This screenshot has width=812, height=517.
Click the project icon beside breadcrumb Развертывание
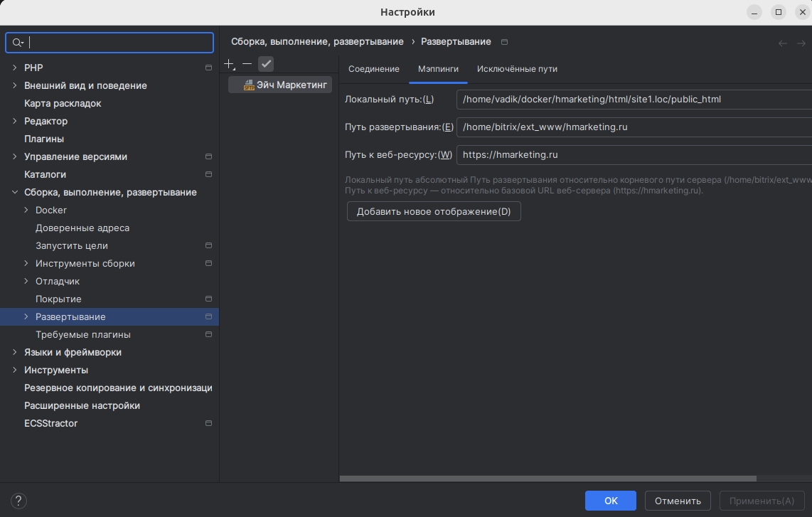point(505,42)
